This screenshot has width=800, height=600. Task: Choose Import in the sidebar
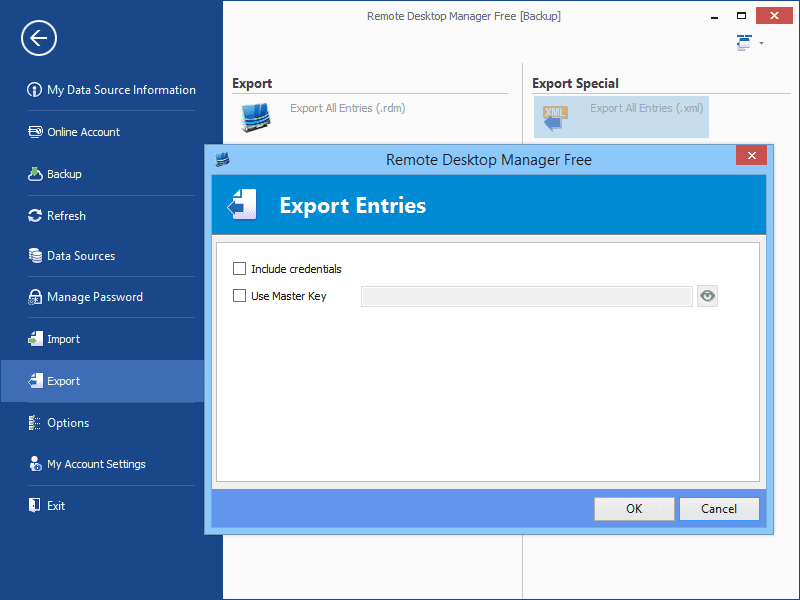[64, 339]
